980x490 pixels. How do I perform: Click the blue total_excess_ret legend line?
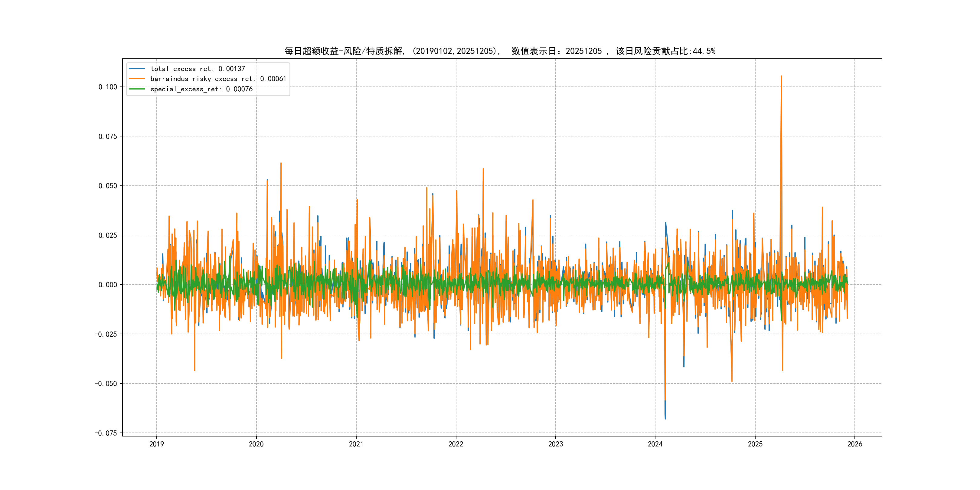point(137,69)
